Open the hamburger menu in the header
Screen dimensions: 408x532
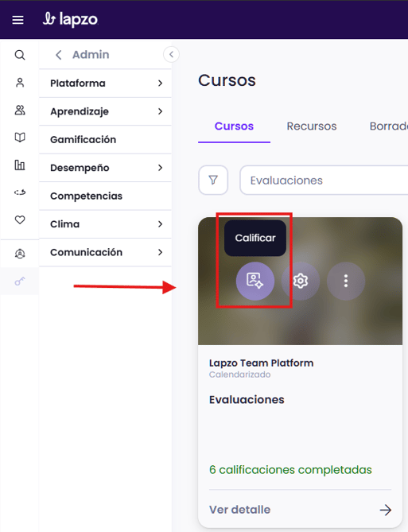click(18, 20)
